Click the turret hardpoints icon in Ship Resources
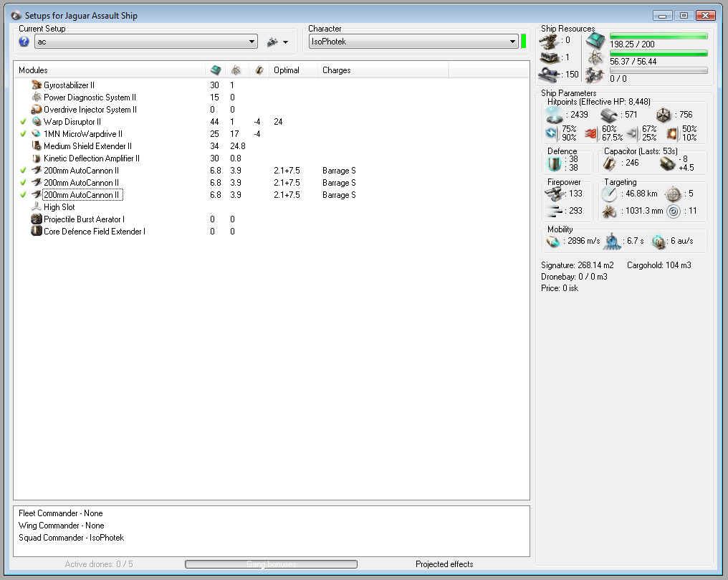Viewport: 728px width, 580px height. click(549, 41)
